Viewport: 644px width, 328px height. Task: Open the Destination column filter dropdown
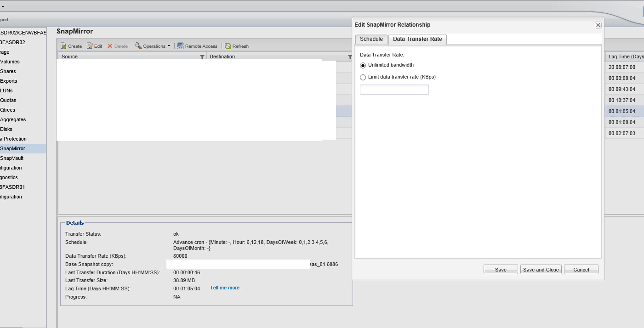[x=350, y=57]
